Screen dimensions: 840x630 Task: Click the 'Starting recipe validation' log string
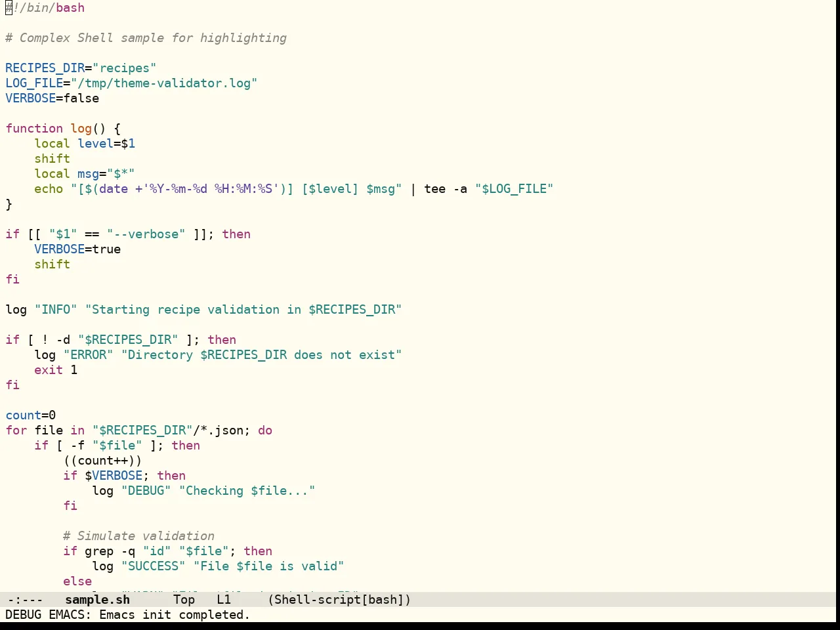coord(243,310)
